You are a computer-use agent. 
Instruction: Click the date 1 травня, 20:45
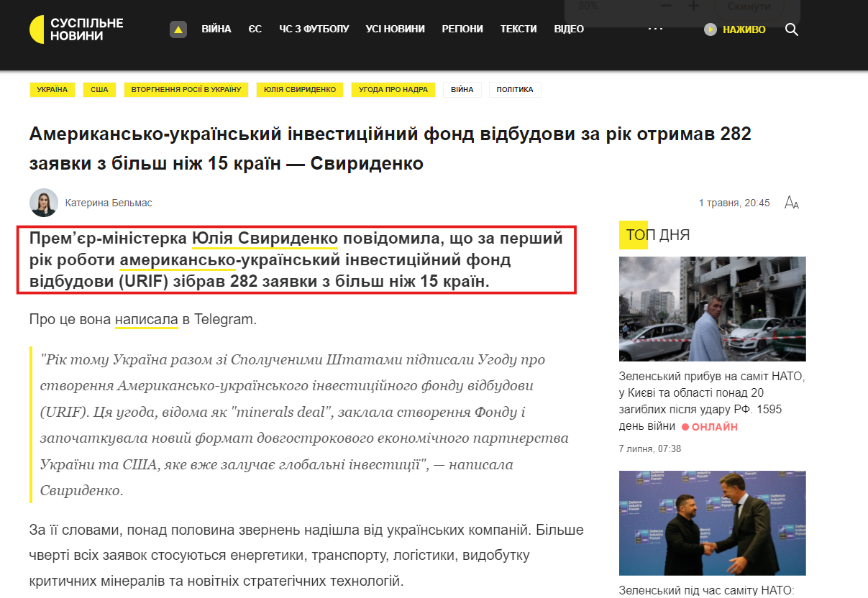tap(734, 203)
